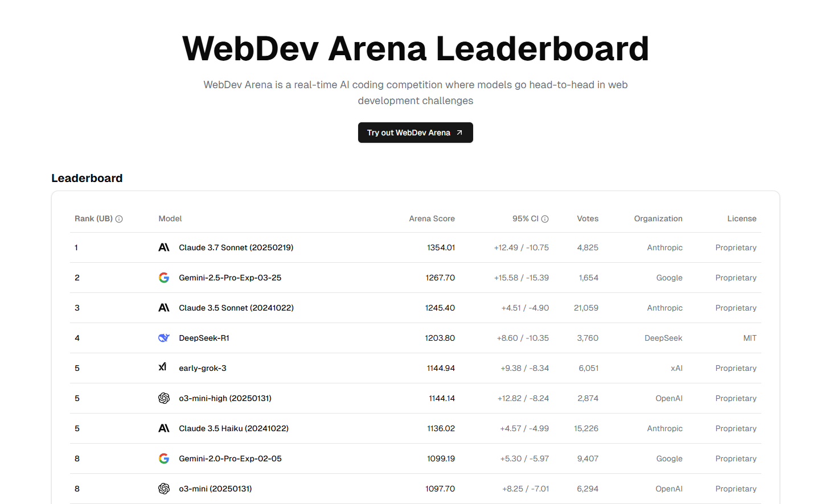Click the Try out WebDev Arena button
The width and height of the screenshot is (825, 504).
[415, 133]
